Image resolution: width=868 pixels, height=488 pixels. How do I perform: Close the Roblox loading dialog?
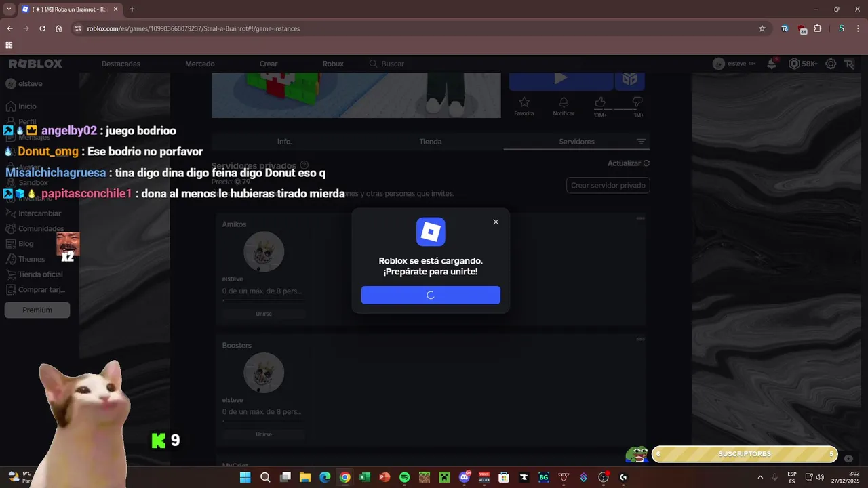coord(496,222)
